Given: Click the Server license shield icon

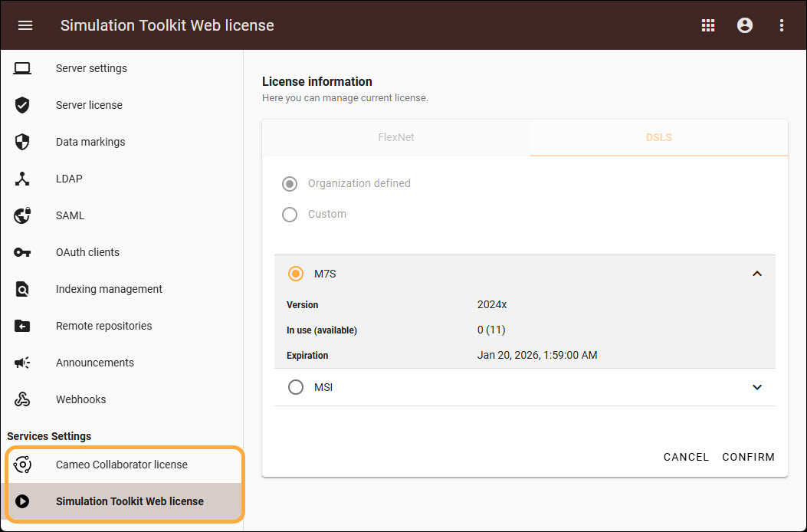Looking at the screenshot, I should (22, 105).
